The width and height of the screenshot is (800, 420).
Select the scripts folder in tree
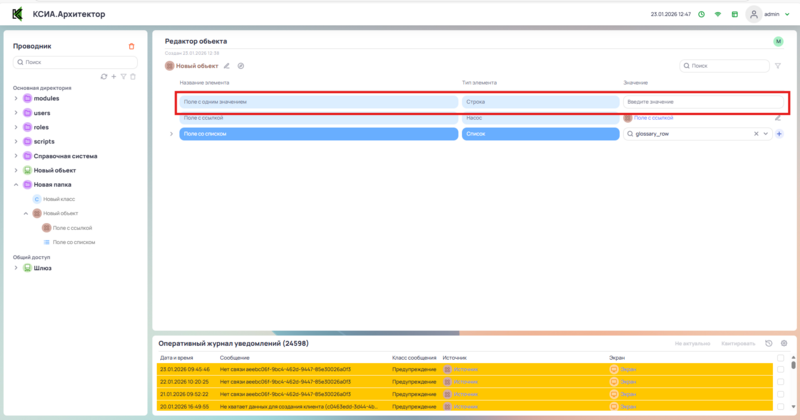click(x=43, y=141)
